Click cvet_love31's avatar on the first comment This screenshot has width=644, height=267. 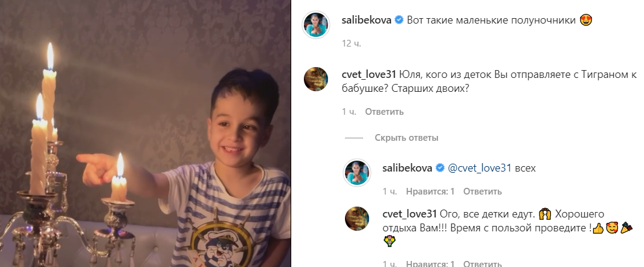pos(316,79)
